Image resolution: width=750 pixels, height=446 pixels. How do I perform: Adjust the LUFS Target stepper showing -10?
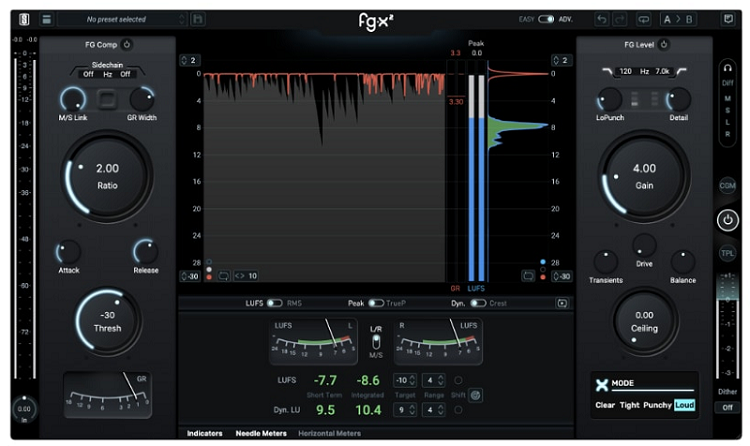click(x=405, y=380)
